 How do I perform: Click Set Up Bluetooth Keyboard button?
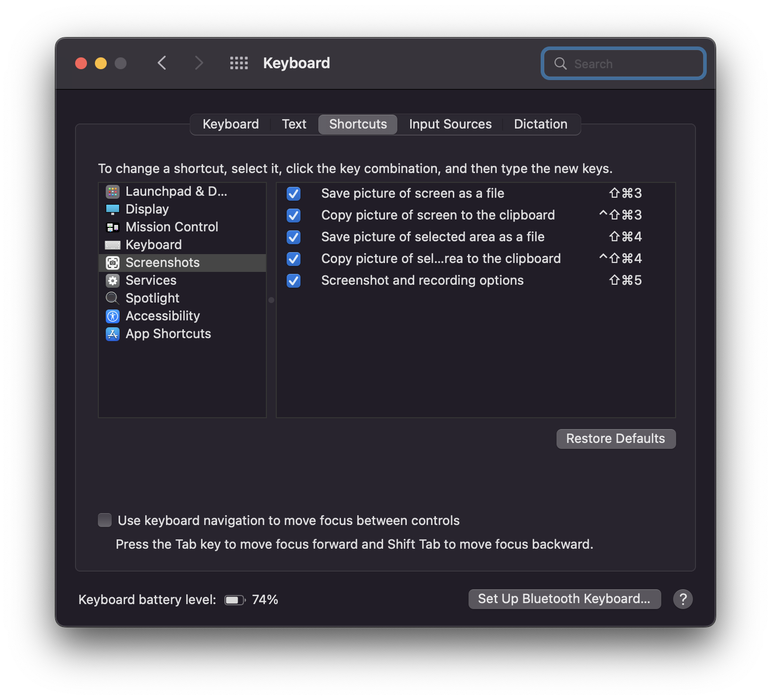click(x=564, y=599)
